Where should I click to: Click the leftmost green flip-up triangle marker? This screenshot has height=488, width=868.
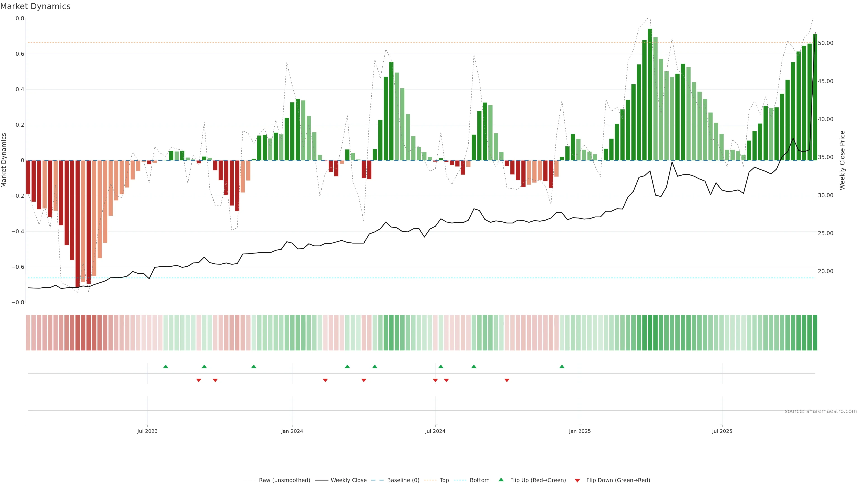165,366
